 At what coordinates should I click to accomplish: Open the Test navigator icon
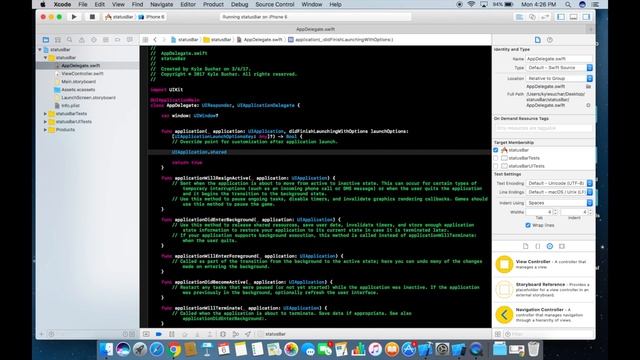(93, 40)
